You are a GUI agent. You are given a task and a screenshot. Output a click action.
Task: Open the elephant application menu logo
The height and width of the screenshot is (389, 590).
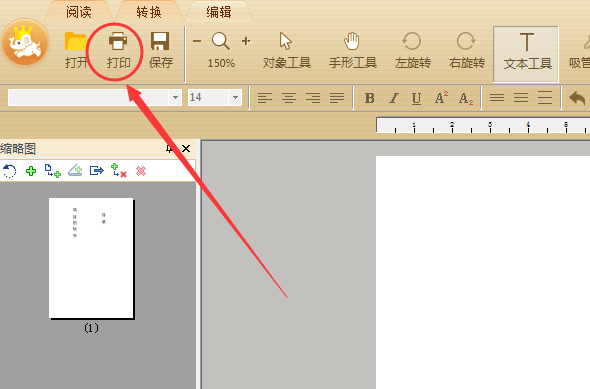26,42
